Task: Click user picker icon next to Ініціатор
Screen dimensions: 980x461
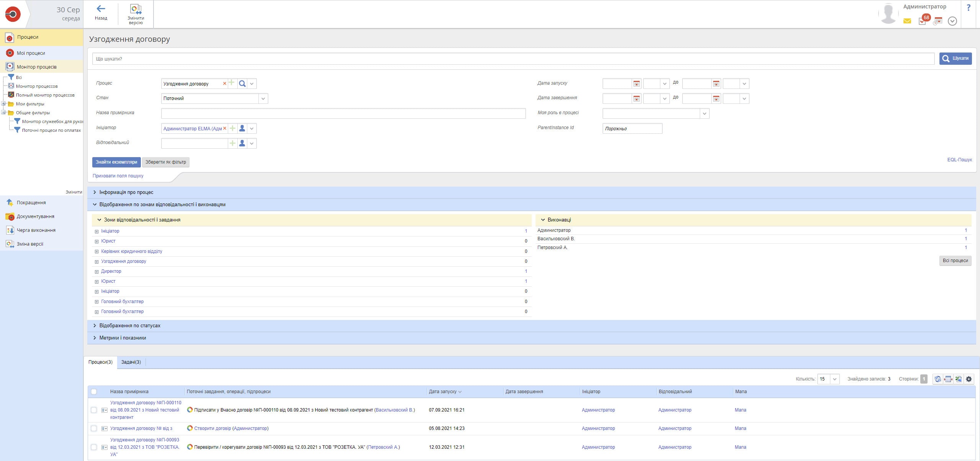Action: coord(242,129)
